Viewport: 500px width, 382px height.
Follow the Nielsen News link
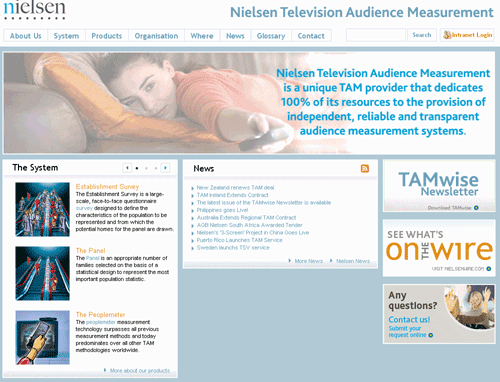[x=353, y=261]
